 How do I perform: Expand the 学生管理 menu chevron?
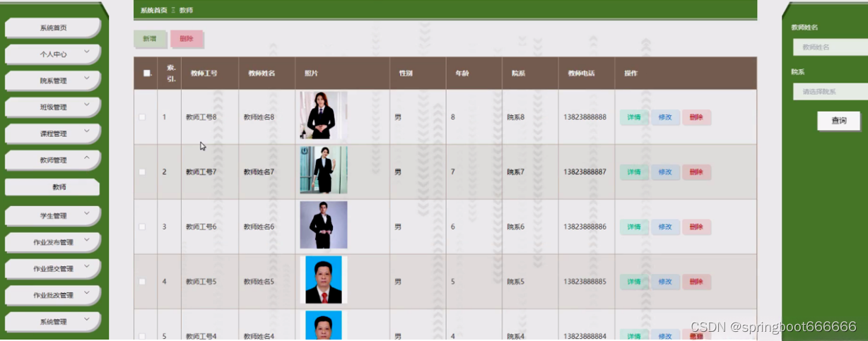tap(87, 213)
